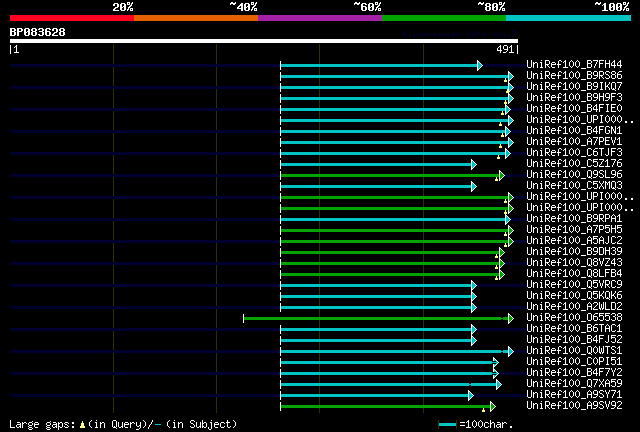Select the UniRef100_C6TJF3 label
This screenshot has width=640, height=432.
[574, 153]
